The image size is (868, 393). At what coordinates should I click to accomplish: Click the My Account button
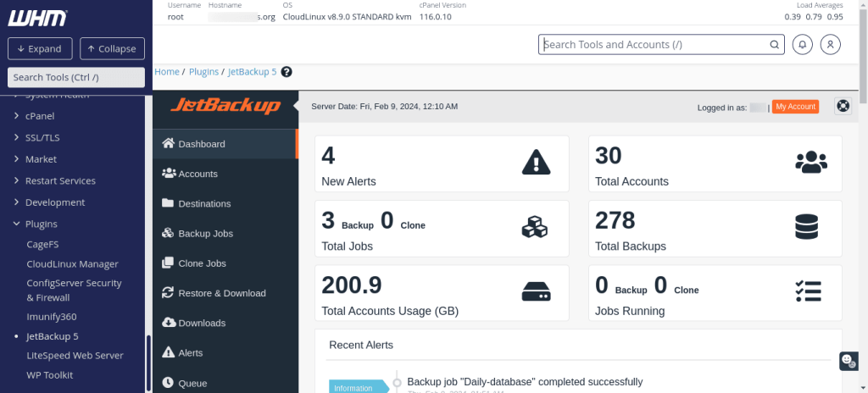[x=795, y=107]
